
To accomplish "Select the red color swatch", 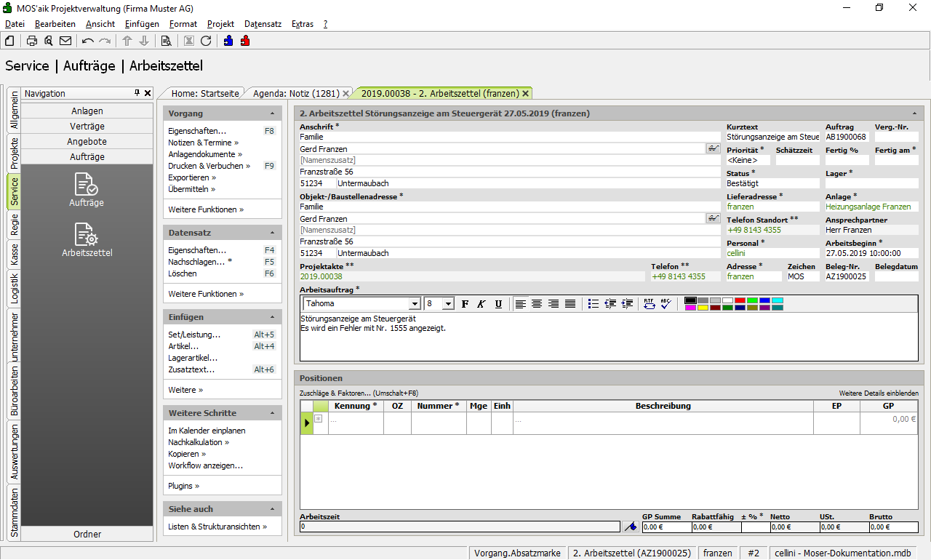I will 740,300.
